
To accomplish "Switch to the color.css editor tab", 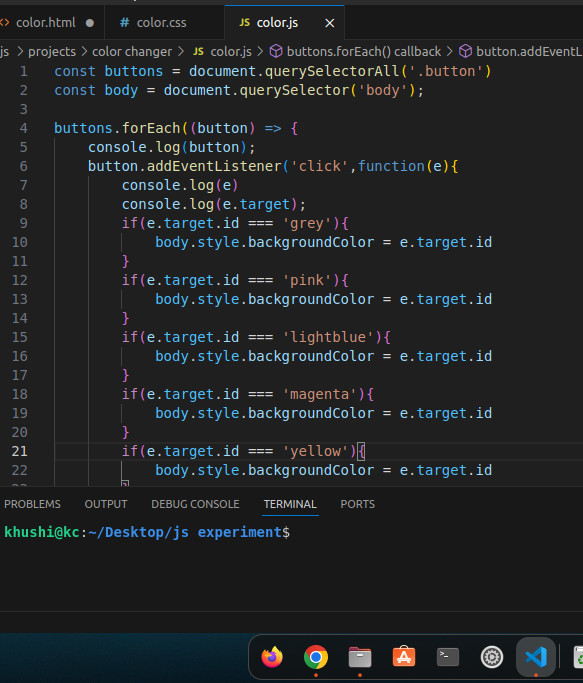I will point(162,23).
